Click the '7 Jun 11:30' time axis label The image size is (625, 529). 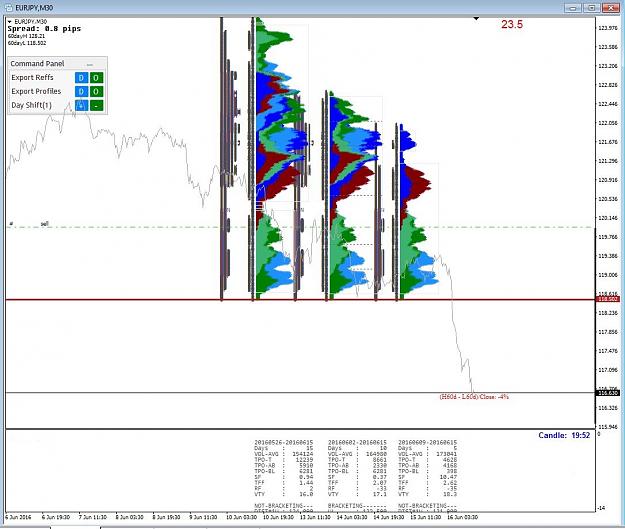point(92,517)
